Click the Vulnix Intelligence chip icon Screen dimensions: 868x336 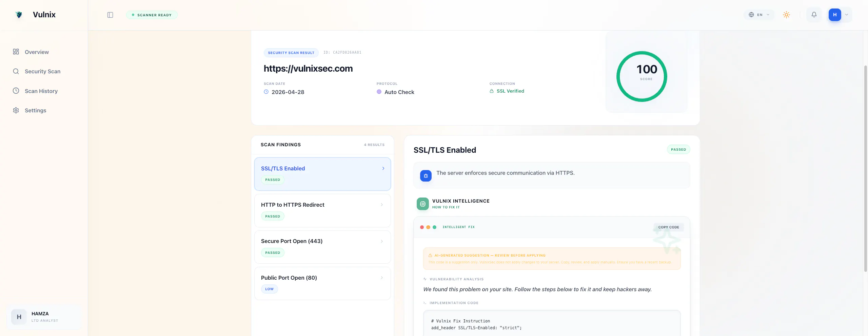point(422,204)
